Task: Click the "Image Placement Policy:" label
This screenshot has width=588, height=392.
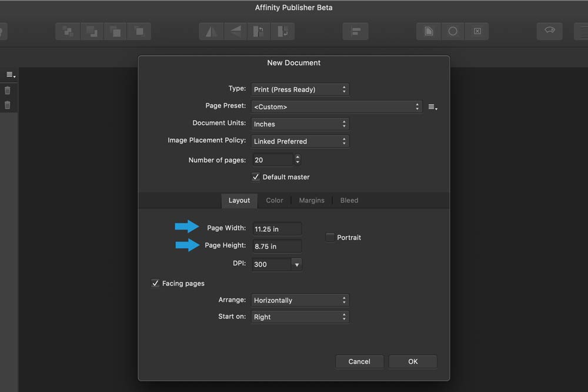Action: (x=206, y=140)
